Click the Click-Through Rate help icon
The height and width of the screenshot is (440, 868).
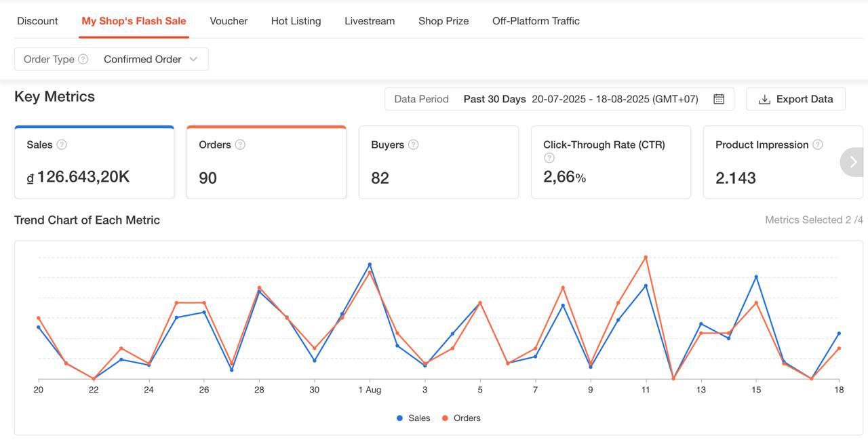tap(549, 158)
